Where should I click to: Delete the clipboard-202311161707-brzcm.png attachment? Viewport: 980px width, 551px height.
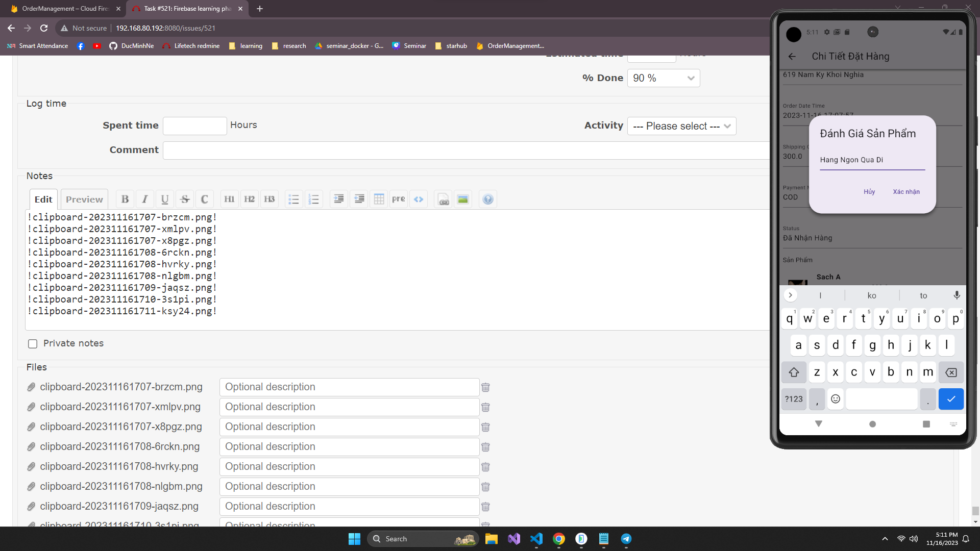coord(485,387)
